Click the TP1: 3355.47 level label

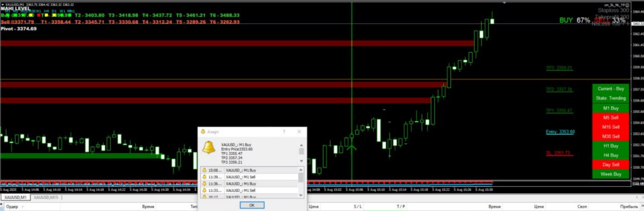pyautogui.click(x=559, y=111)
